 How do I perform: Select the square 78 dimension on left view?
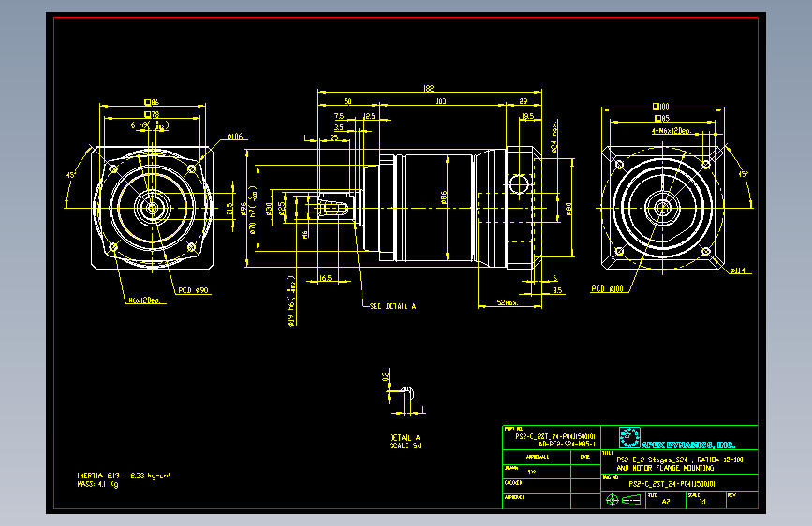(152, 114)
